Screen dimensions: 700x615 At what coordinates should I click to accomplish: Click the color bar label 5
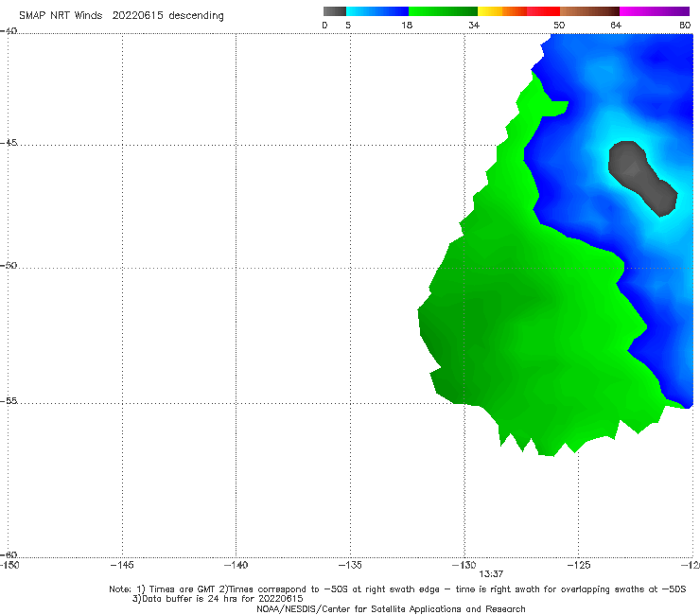click(x=348, y=26)
